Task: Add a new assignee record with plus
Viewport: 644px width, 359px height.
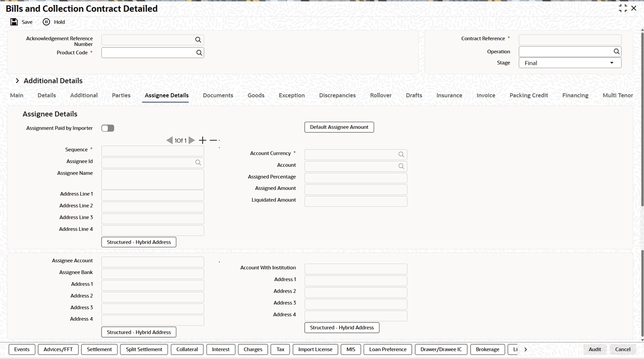Action: pos(202,140)
